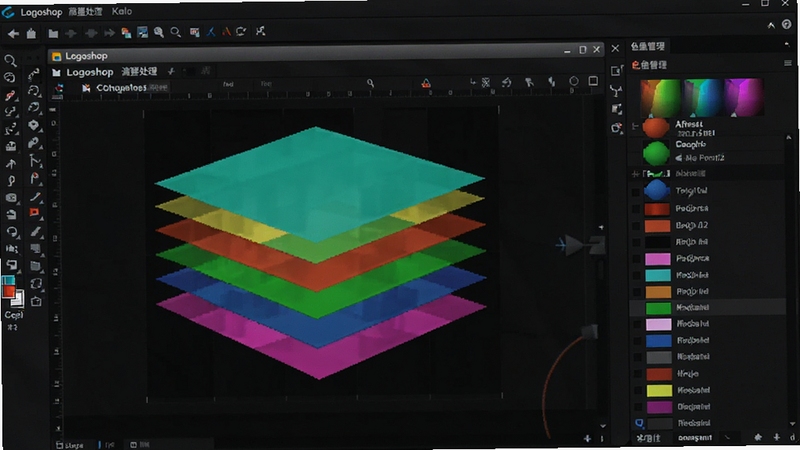The image size is (800, 450).
Task: Select the red brush tool in the left toolbox
Action: click(x=10, y=95)
